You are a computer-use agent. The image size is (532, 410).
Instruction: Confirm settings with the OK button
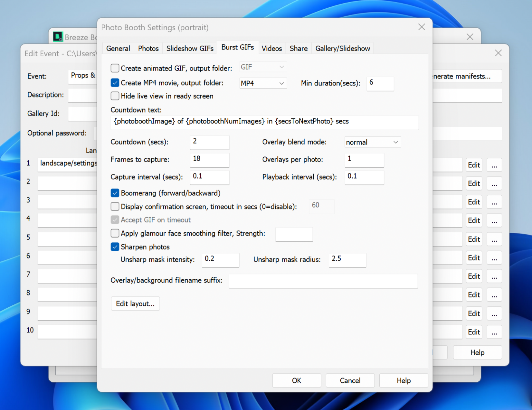(296, 380)
